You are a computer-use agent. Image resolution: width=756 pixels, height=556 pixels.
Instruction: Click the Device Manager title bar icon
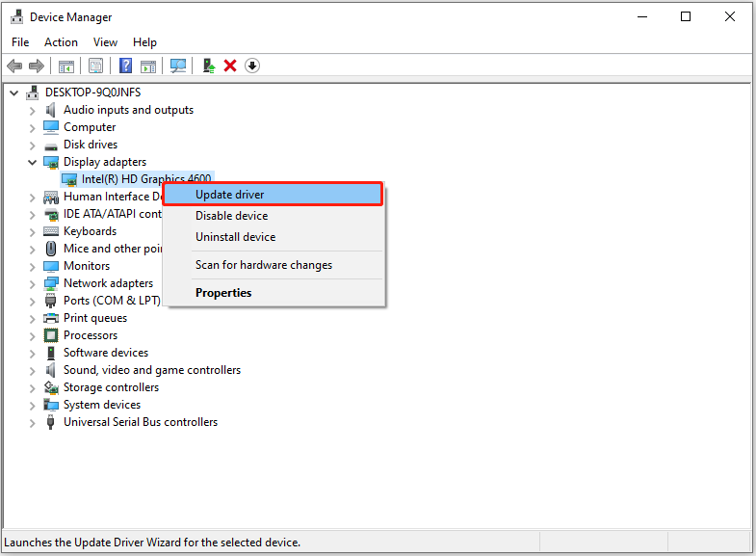coord(17,17)
